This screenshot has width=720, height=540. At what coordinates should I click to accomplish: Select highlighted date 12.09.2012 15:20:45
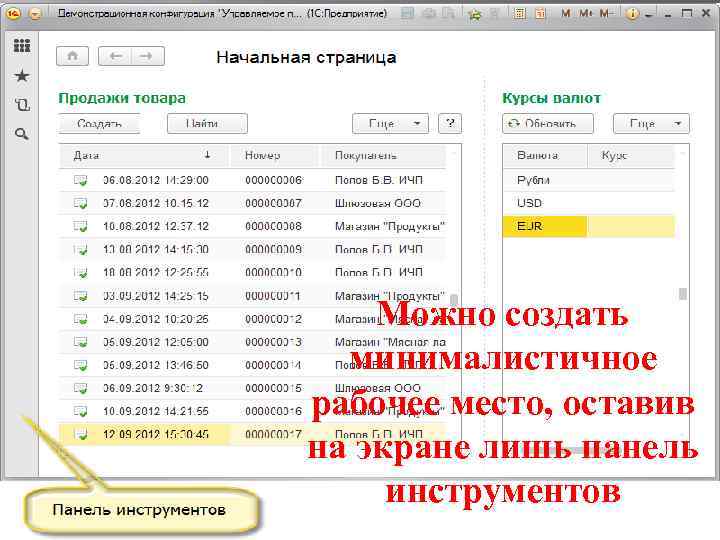tap(156, 434)
